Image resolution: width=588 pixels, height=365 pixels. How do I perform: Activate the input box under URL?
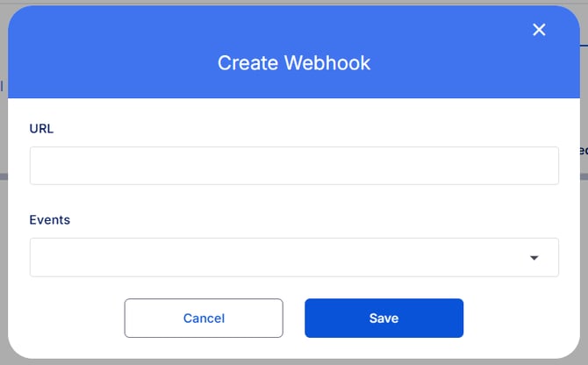point(294,166)
